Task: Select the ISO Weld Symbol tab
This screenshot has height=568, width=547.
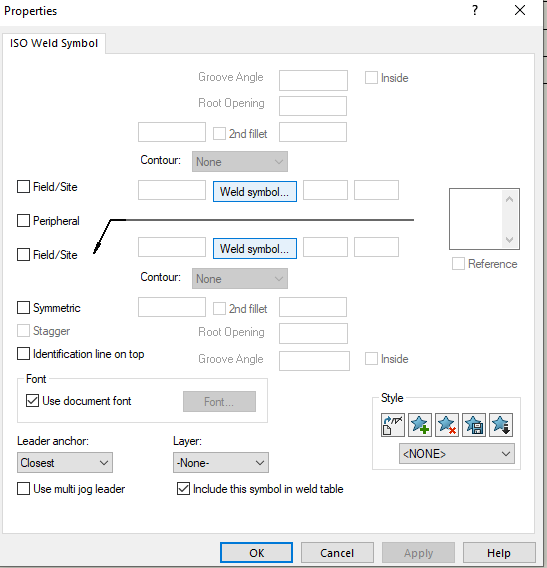Action: pyautogui.click(x=54, y=43)
